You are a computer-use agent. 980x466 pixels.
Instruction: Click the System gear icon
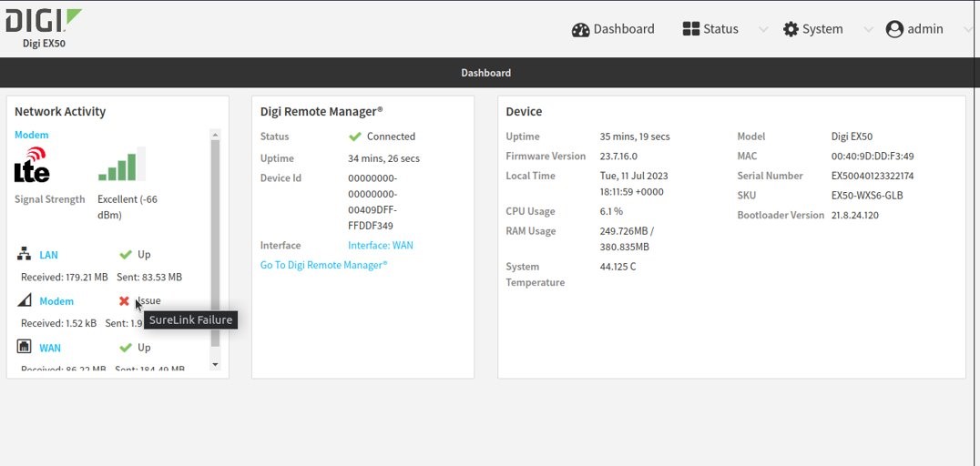pyautogui.click(x=791, y=29)
